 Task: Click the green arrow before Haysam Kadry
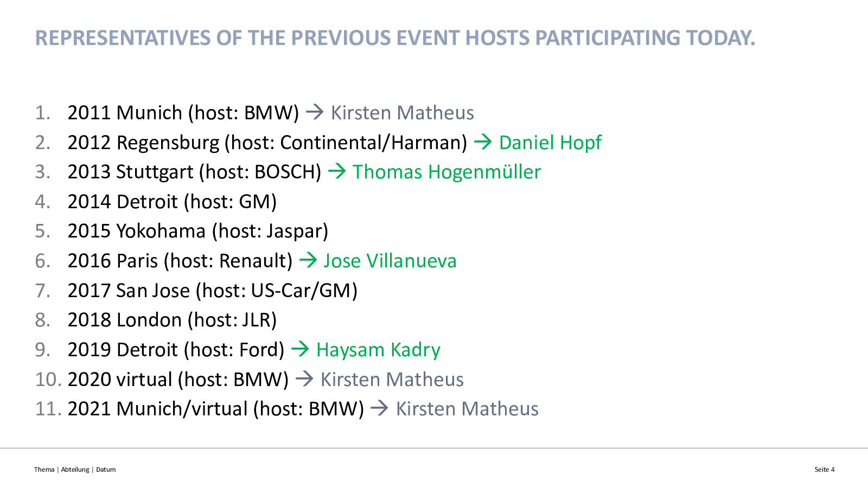(300, 350)
